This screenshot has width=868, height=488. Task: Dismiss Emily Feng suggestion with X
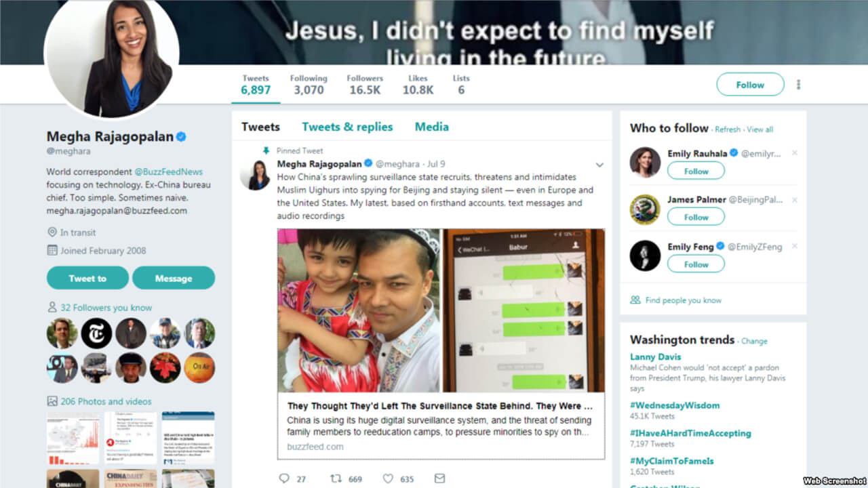(795, 246)
